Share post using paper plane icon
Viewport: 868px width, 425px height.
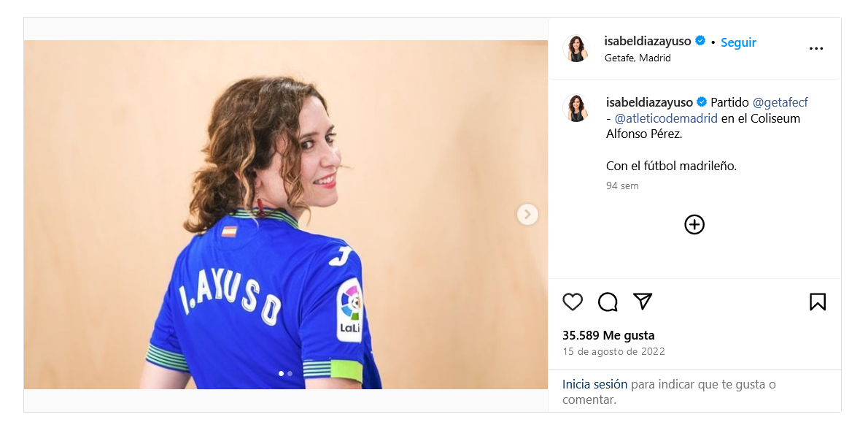pyautogui.click(x=642, y=302)
